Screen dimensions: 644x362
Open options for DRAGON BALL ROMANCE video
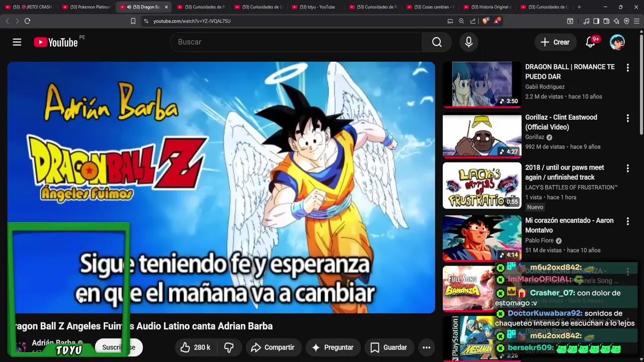tap(627, 67)
